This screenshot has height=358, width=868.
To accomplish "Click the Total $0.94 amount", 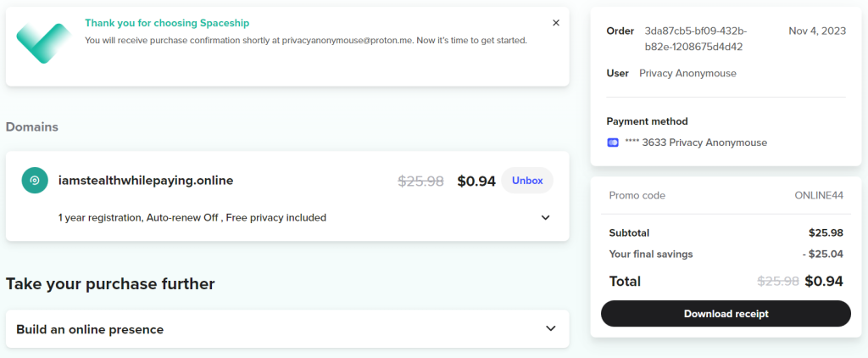I will click(x=824, y=282).
